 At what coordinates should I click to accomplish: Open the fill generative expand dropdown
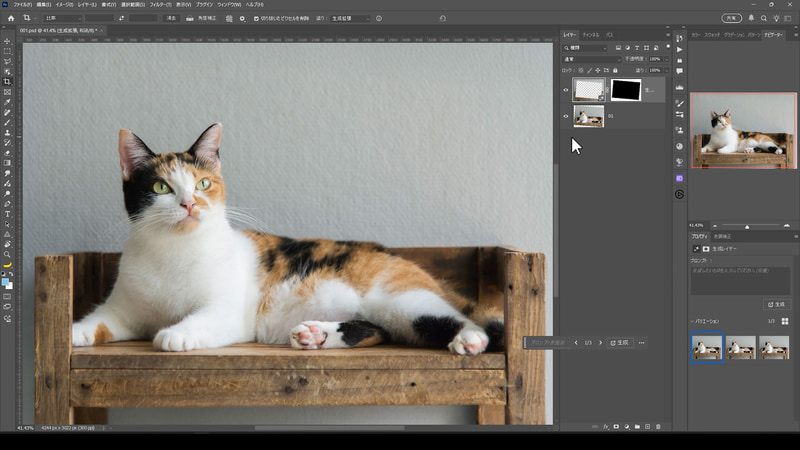[350, 18]
